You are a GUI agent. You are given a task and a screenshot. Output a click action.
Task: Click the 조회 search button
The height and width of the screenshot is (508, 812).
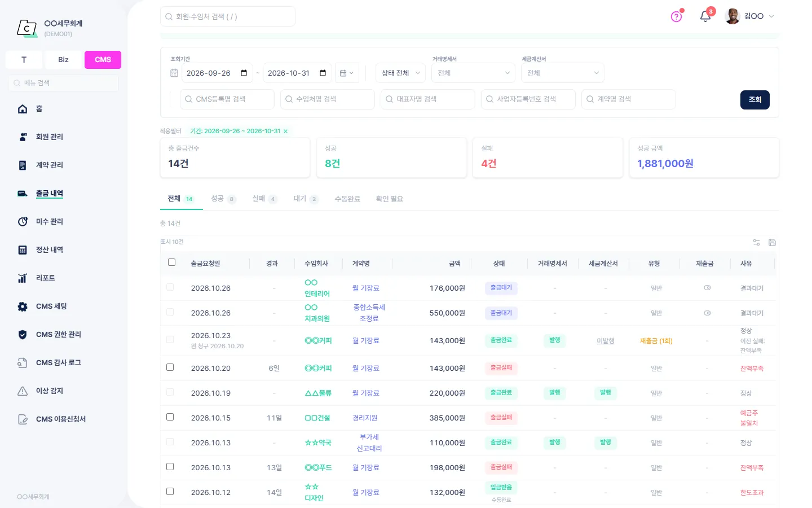tap(754, 100)
